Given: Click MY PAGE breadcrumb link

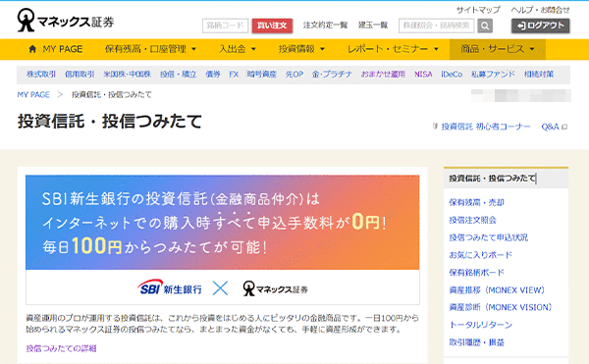Looking at the screenshot, I should (x=33, y=94).
